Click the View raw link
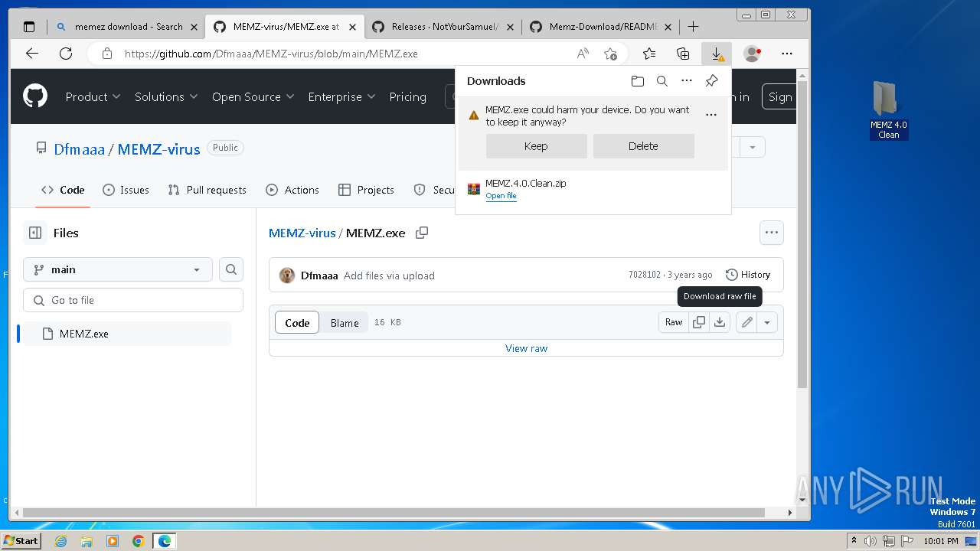The height and width of the screenshot is (551, 980). 526,348
